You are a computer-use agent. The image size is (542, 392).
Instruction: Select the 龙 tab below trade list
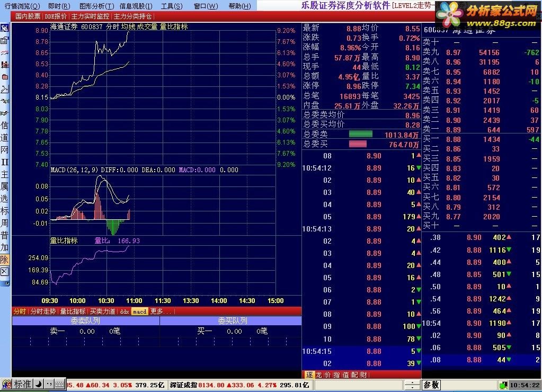[319, 375]
